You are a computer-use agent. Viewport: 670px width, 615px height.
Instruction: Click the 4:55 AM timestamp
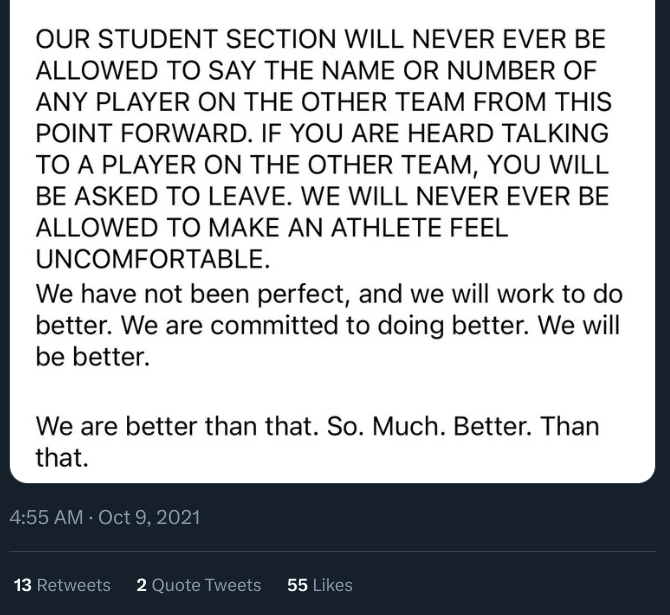coord(46,517)
